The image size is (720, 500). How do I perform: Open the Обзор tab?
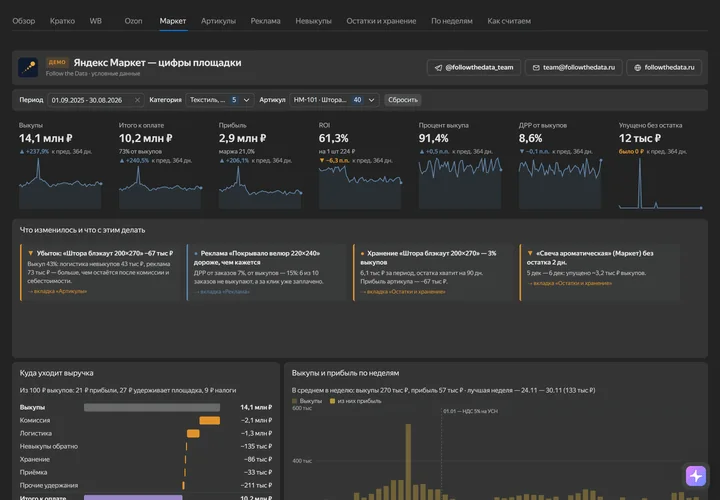pos(23,21)
